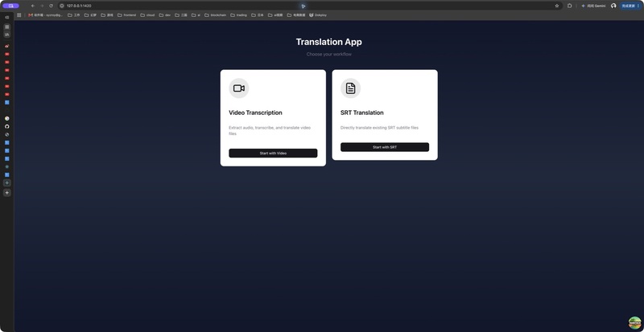Click the SRT Translation heading
This screenshot has height=332, width=644.
coord(361,113)
